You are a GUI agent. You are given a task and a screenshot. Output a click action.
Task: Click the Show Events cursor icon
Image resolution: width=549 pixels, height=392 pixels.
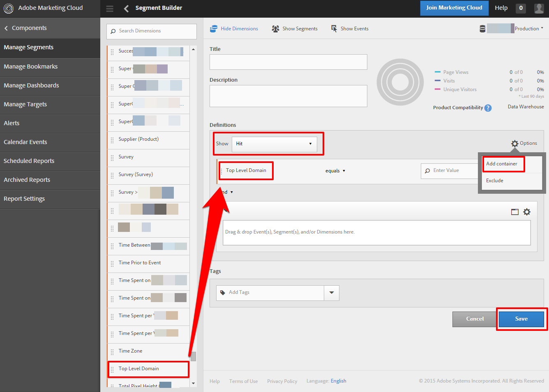click(x=334, y=29)
